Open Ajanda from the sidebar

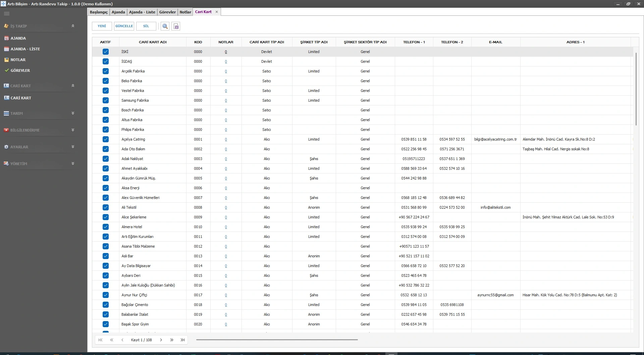[x=18, y=38]
